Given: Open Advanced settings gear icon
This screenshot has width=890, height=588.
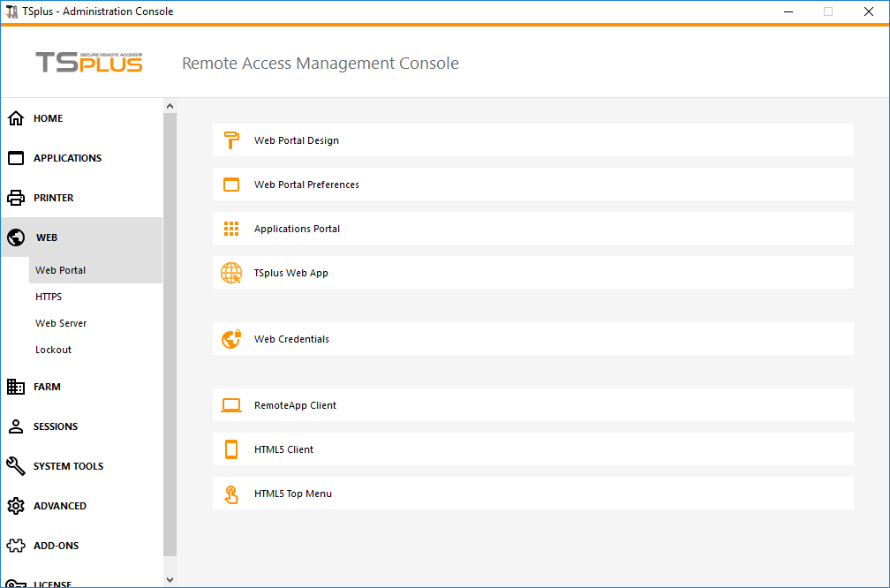Looking at the screenshot, I should tap(15, 505).
